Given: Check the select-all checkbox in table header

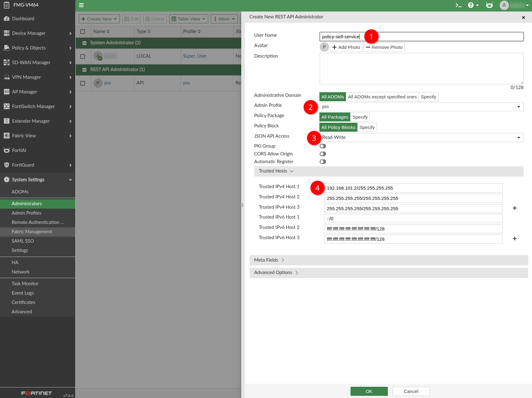Looking at the screenshot, I should pyautogui.click(x=82, y=31).
